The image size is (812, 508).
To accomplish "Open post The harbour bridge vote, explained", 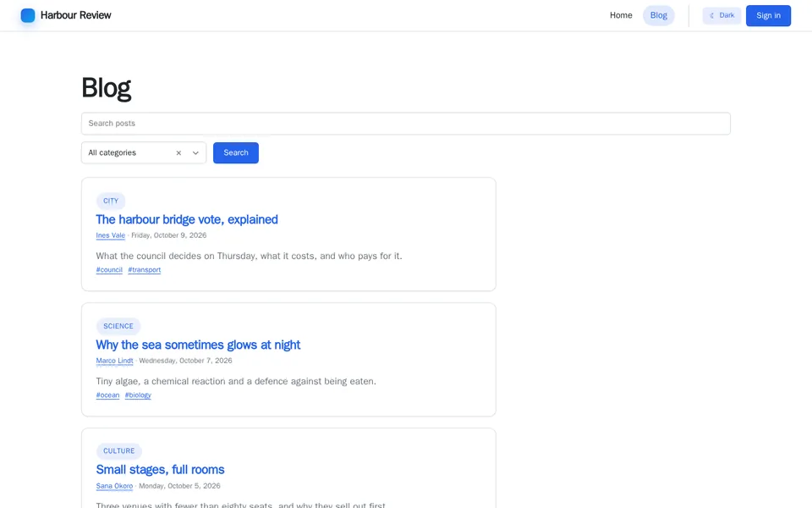I will pos(187,220).
